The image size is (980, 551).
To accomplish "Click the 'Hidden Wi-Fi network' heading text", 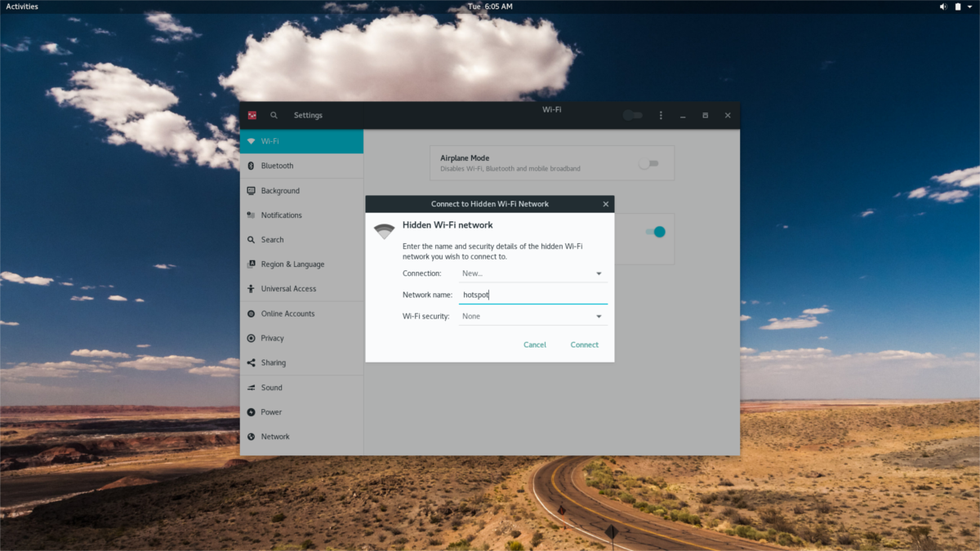I will tap(448, 224).
